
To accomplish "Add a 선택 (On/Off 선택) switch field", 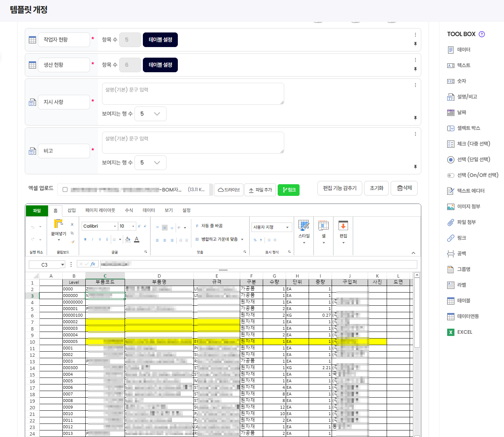I will pos(473,175).
